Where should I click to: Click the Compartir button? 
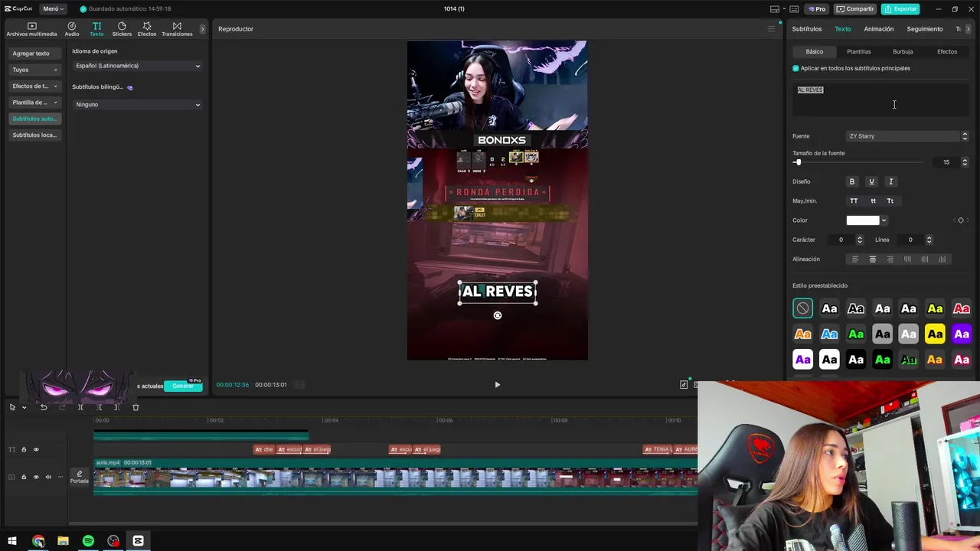855,9
